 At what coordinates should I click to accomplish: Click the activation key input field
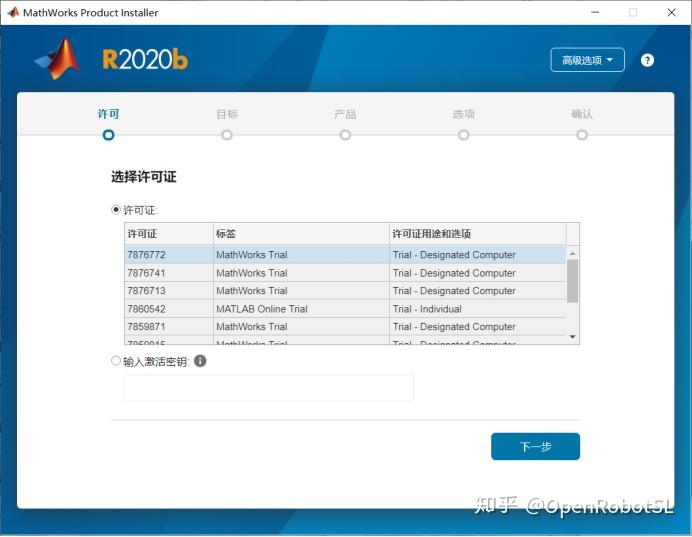[x=269, y=388]
